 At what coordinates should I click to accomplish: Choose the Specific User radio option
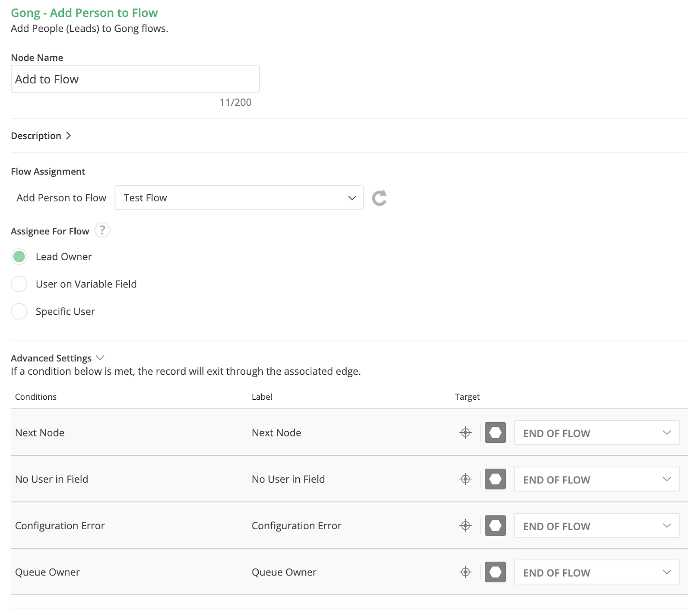click(19, 311)
